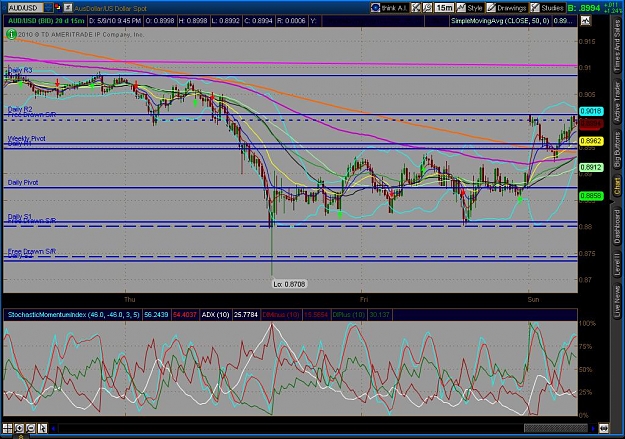Click the AUD/USD symbol input field
This screenshot has height=439, width=625.
click(x=25, y=8)
